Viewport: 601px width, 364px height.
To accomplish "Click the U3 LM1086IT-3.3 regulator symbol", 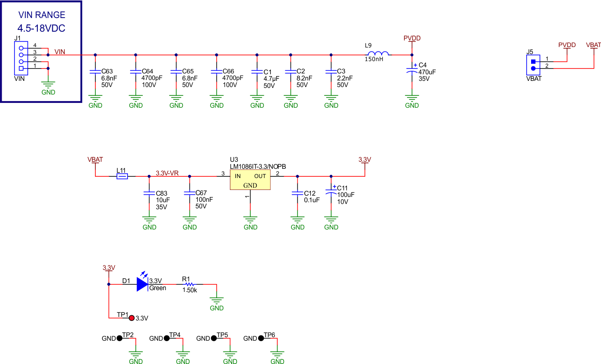I will [x=250, y=180].
